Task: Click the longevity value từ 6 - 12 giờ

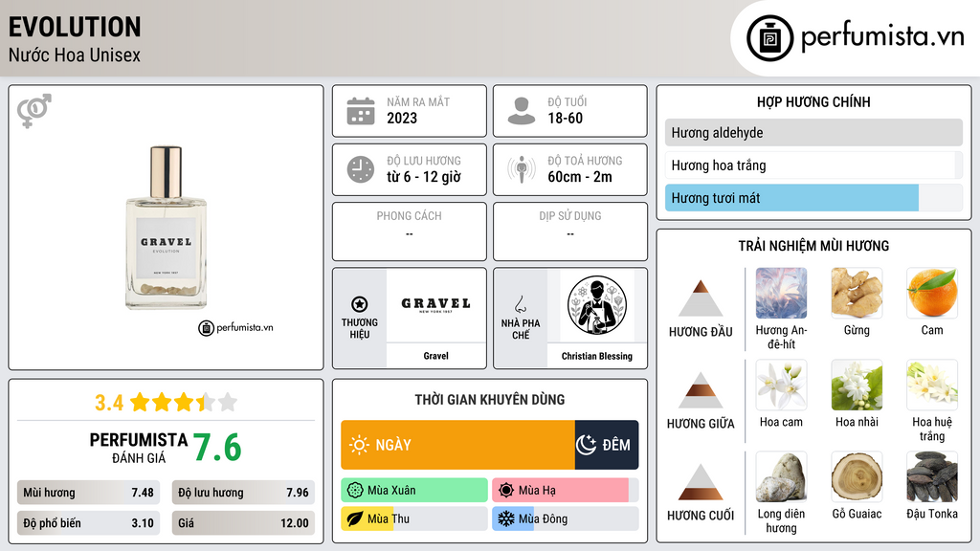Action: 424,177
